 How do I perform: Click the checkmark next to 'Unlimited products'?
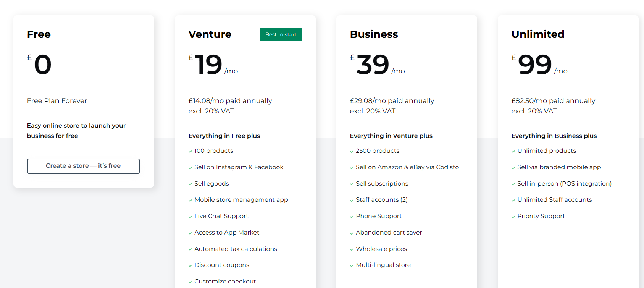[513, 152]
